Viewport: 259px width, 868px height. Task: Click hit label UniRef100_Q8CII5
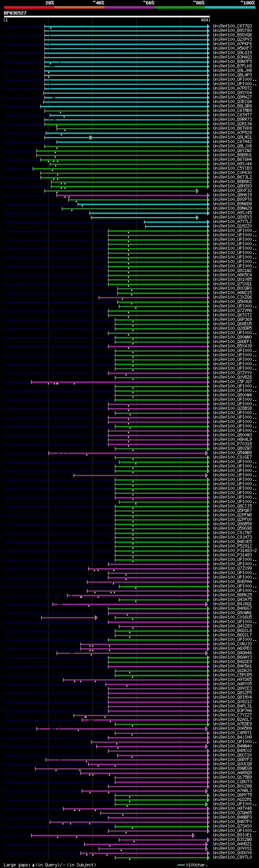point(232,506)
